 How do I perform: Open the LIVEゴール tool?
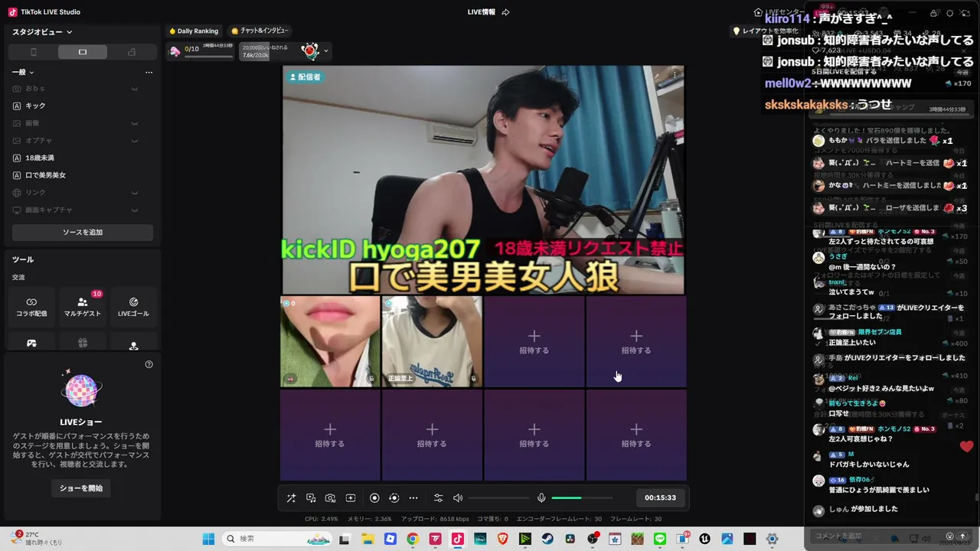133,307
